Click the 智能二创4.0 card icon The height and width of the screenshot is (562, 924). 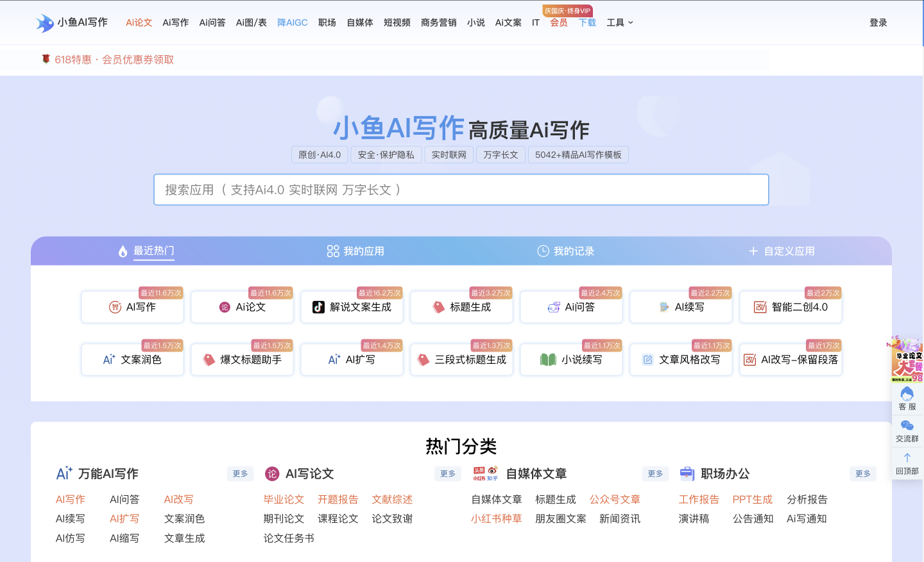[x=760, y=307]
